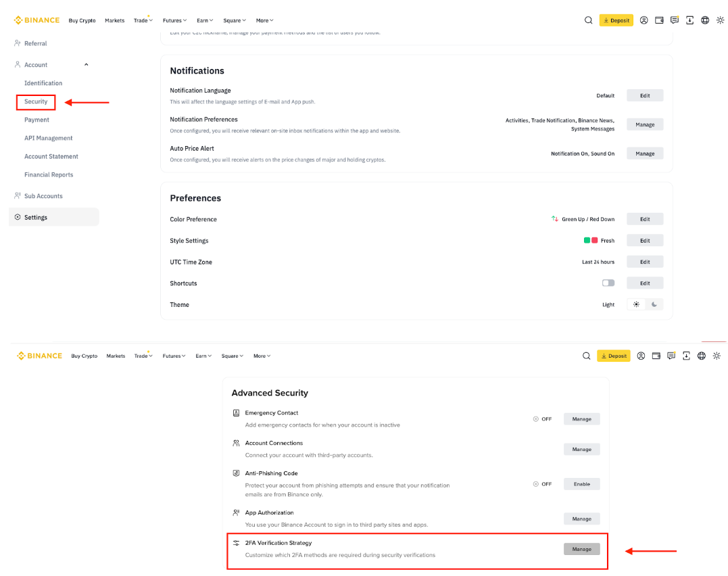Open Earn dropdown in the header above Notifications

pos(205,21)
